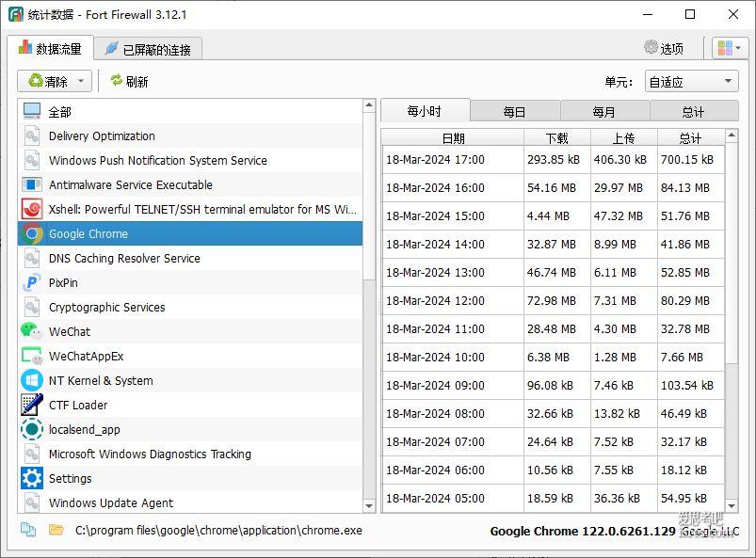Select the WeChat row

[190, 331]
